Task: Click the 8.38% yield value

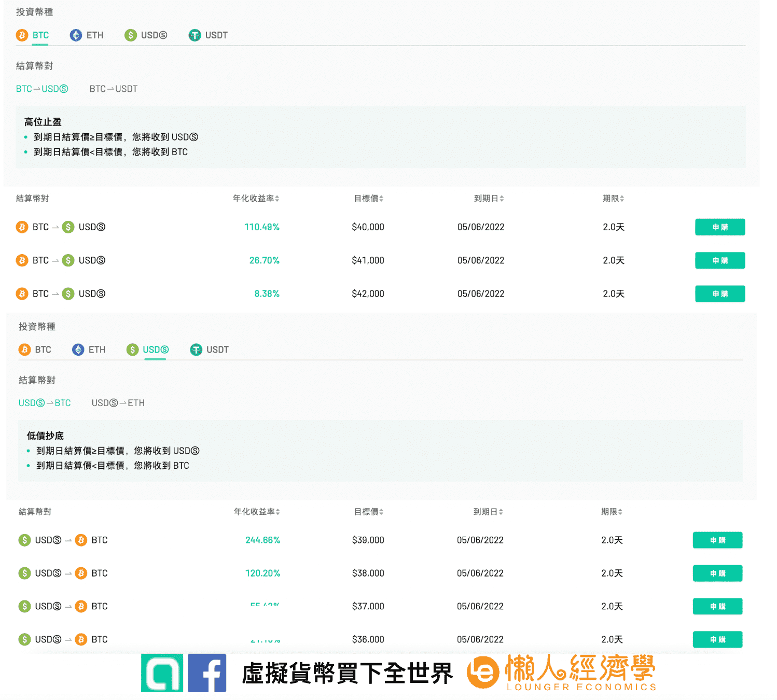Action: click(x=267, y=294)
